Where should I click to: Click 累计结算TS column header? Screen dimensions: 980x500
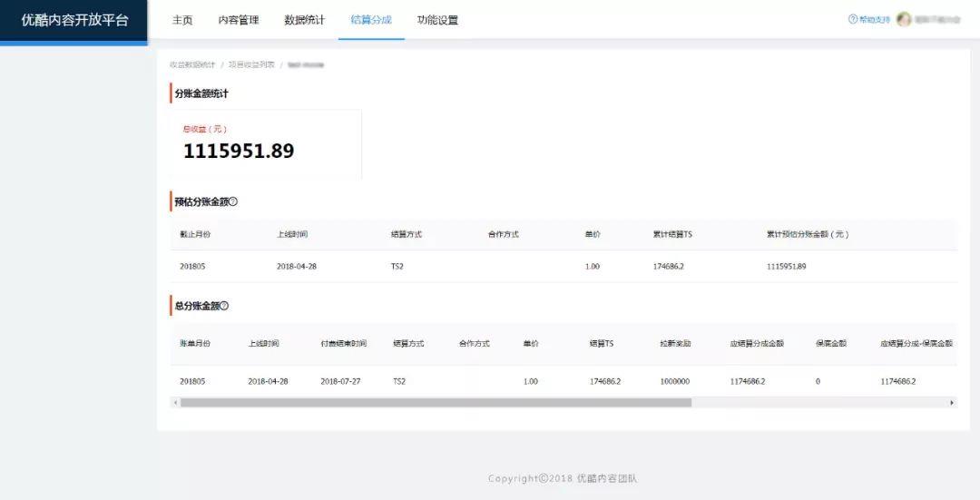(672, 234)
